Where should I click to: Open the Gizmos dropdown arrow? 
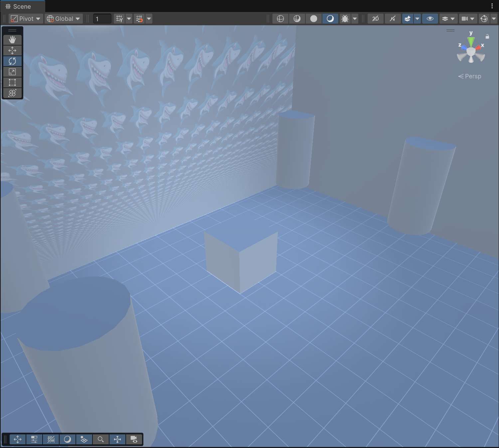(x=494, y=19)
